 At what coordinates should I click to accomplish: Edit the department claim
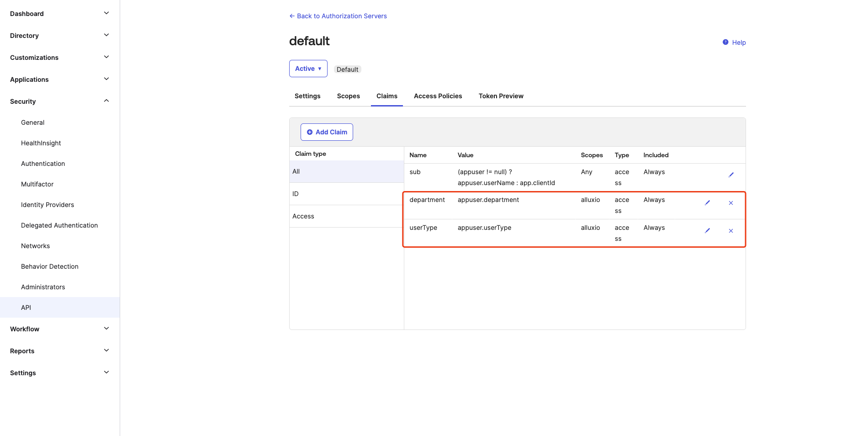[707, 203]
